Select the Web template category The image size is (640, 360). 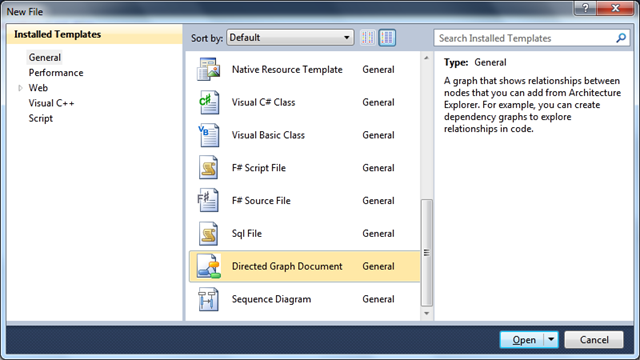38,88
